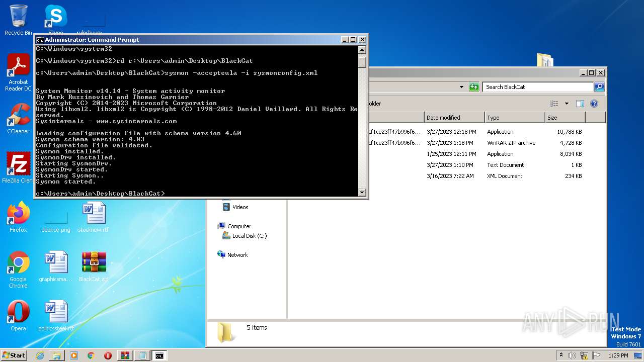The height and width of the screenshot is (362, 644).
Task: Click the Show desktop button in the tray
Action: (x=638, y=355)
